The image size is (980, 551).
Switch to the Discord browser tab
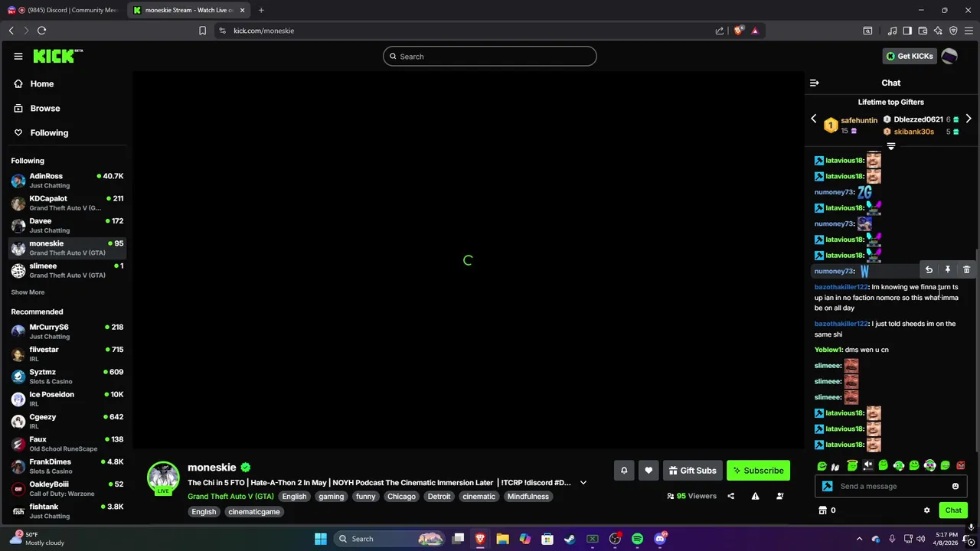click(63, 10)
